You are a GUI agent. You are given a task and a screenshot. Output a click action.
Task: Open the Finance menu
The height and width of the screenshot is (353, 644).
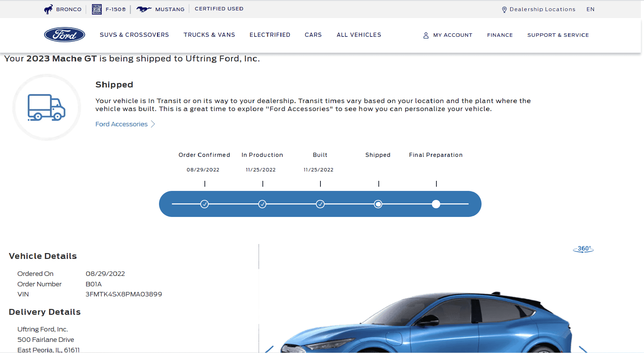coord(500,35)
